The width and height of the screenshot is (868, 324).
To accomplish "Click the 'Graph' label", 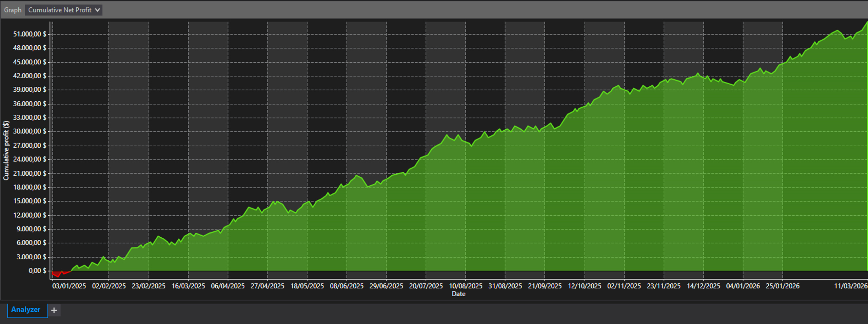I will tap(13, 10).
